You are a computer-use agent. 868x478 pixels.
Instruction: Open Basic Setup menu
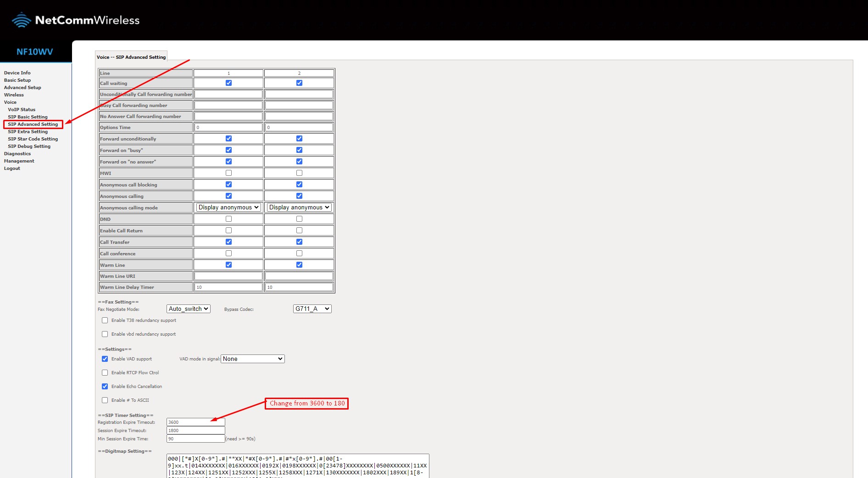[17, 80]
